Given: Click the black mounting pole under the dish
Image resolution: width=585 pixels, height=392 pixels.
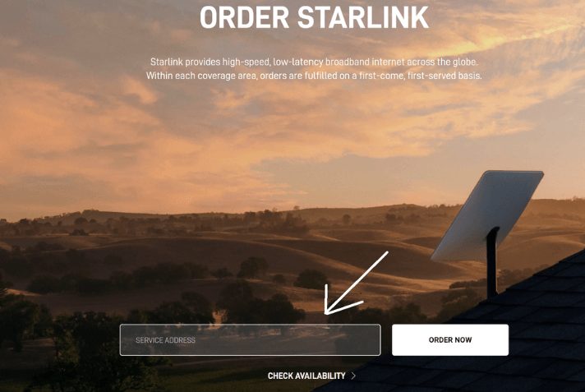Looking at the screenshot, I should click(x=492, y=261).
